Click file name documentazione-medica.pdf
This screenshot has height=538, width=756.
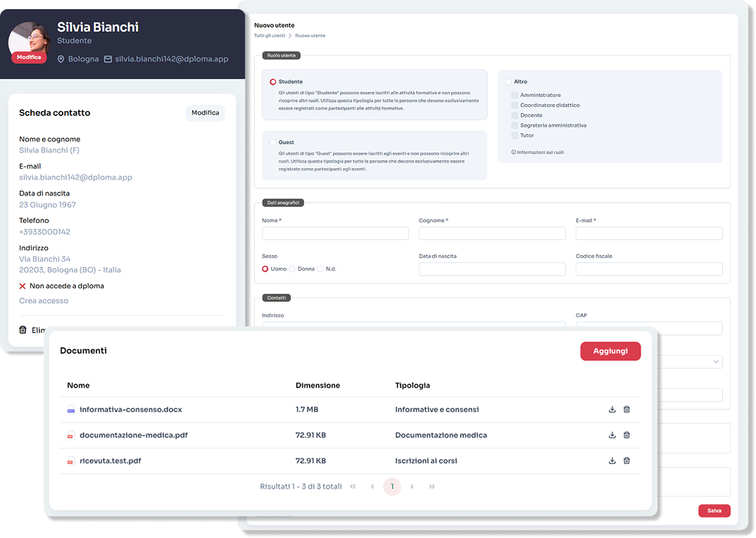click(134, 435)
